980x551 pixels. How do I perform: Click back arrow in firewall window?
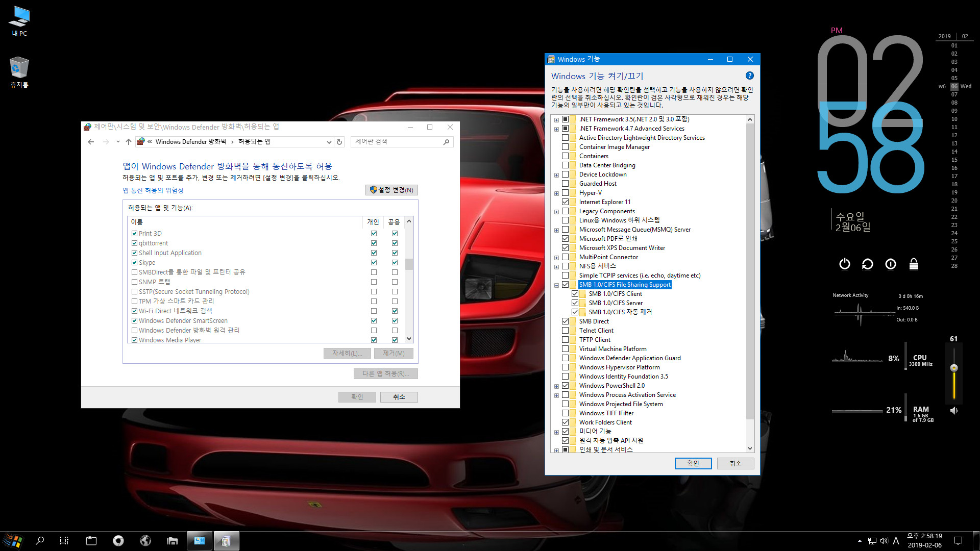coord(91,142)
